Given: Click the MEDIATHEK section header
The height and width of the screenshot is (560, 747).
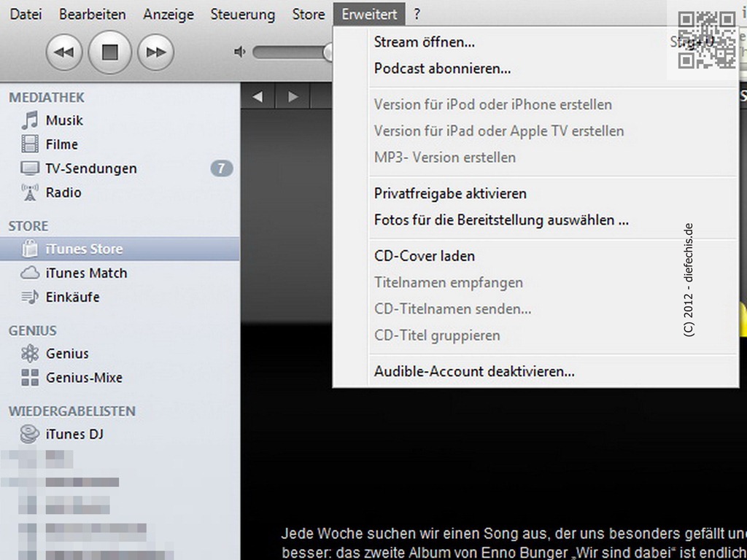Looking at the screenshot, I should click(x=46, y=97).
